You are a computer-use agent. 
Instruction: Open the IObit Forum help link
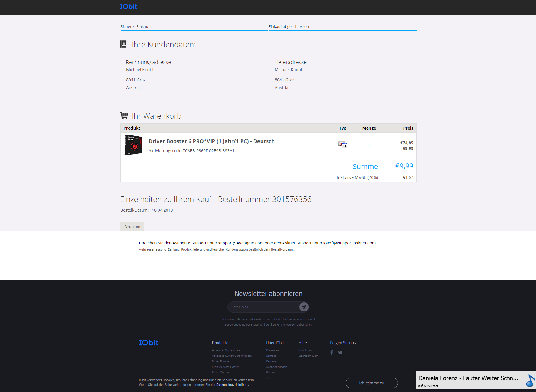click(x=306, y=350)
